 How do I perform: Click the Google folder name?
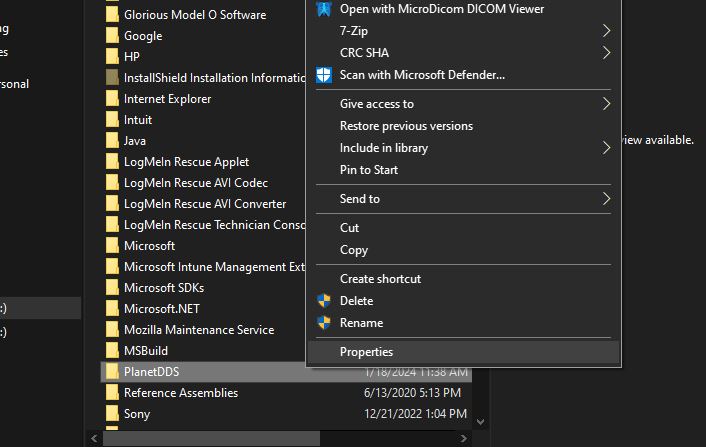(x=143, y=36)
